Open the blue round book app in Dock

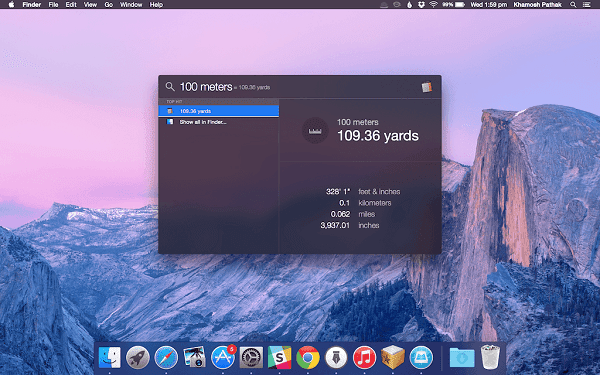coord(421,358)
